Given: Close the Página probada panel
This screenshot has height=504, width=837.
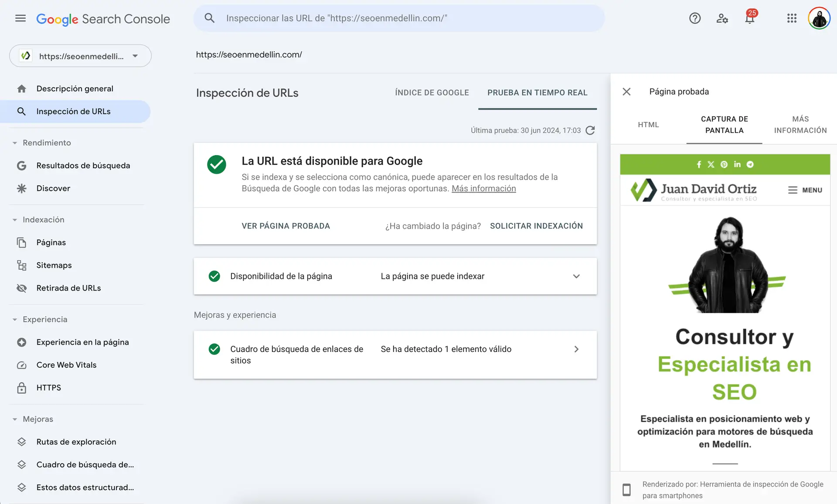Looking at the screenshot, I should point(626,91).
